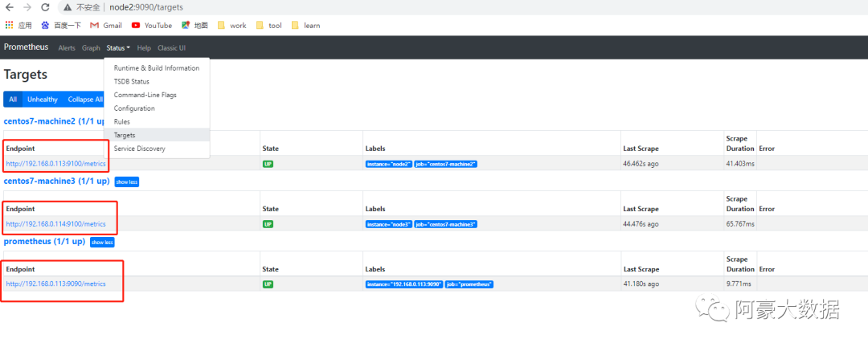The height and width of the screenshot is (347, 868).
Task: Select Targets in the Status menu
Action: click(157, 135)
